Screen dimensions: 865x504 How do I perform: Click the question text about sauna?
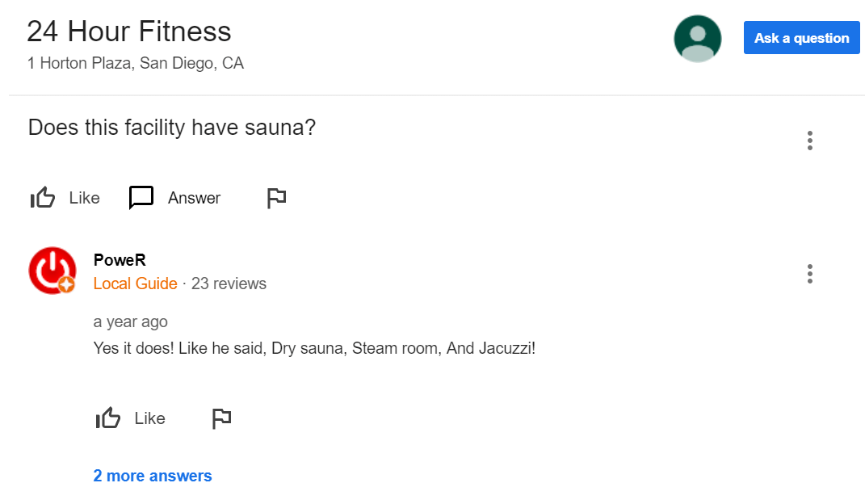[171, 128]
